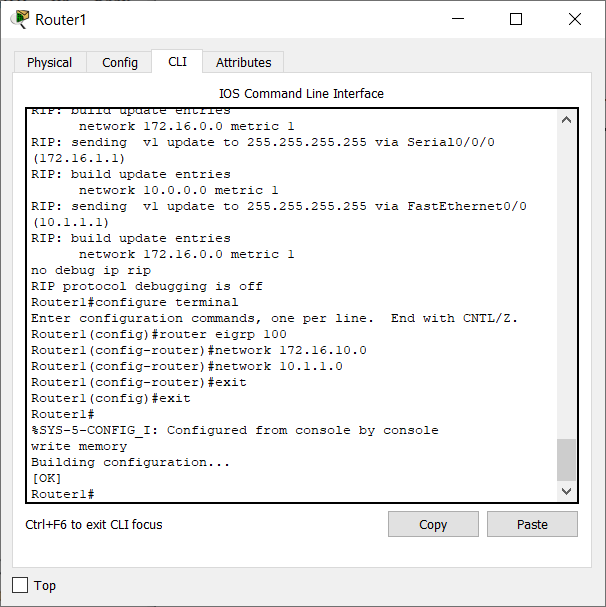Click the CLI scrollbar down arrow
606x607 pixels.
click(566, 491)
